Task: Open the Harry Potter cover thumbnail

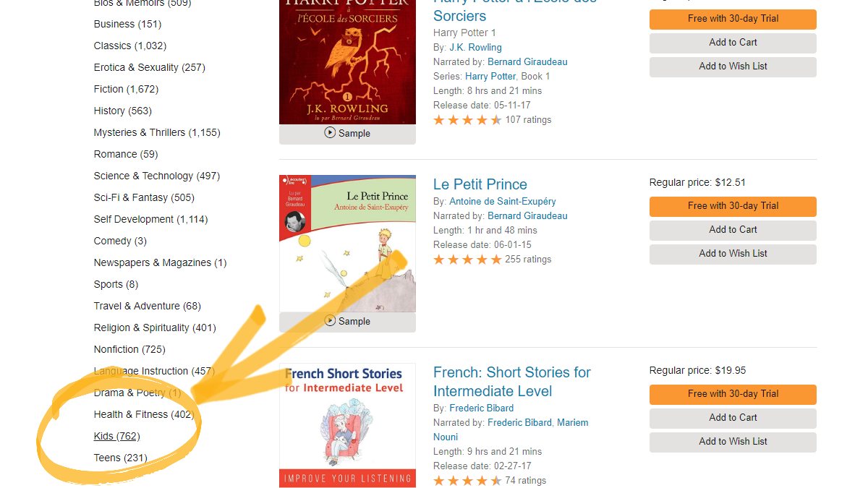Action: pyautogui.click(x=347, y=61)
